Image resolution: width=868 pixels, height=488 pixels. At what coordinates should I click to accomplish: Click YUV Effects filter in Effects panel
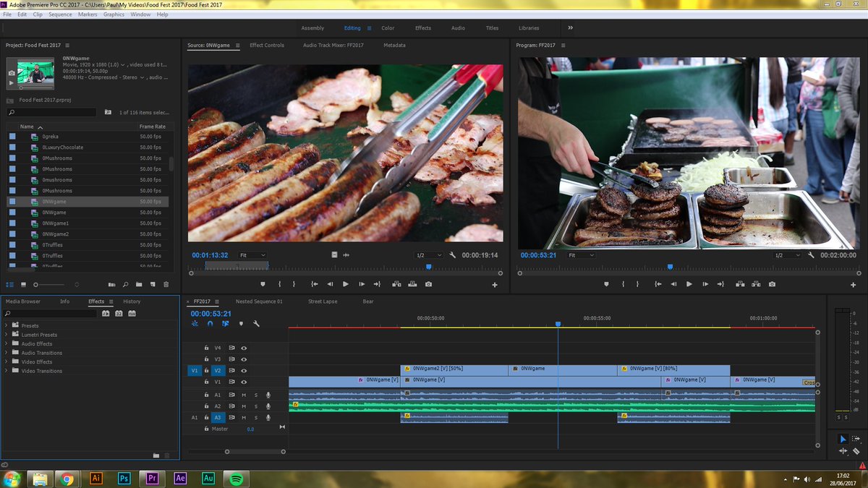[132, 314]
